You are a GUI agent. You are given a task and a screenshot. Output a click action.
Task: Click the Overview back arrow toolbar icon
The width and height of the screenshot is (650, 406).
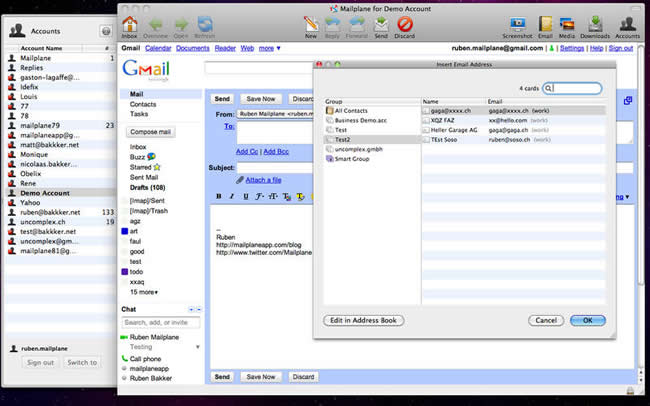[x=155, y=25]
